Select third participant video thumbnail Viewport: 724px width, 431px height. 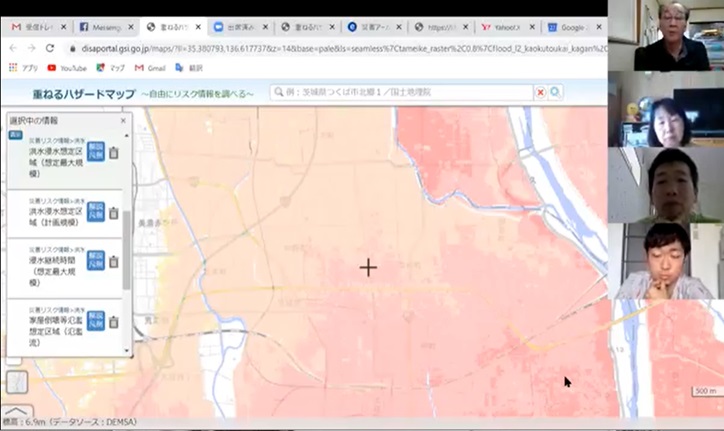click(665, 185)
